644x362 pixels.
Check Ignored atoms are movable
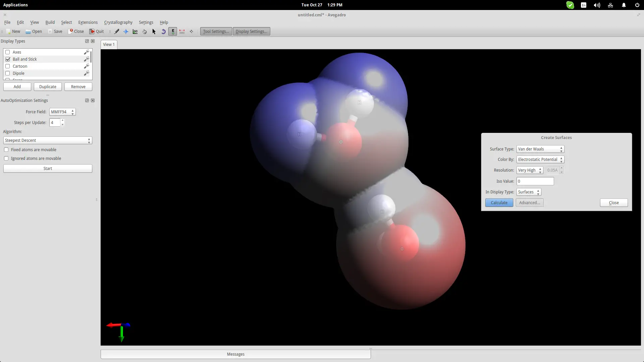6,159
